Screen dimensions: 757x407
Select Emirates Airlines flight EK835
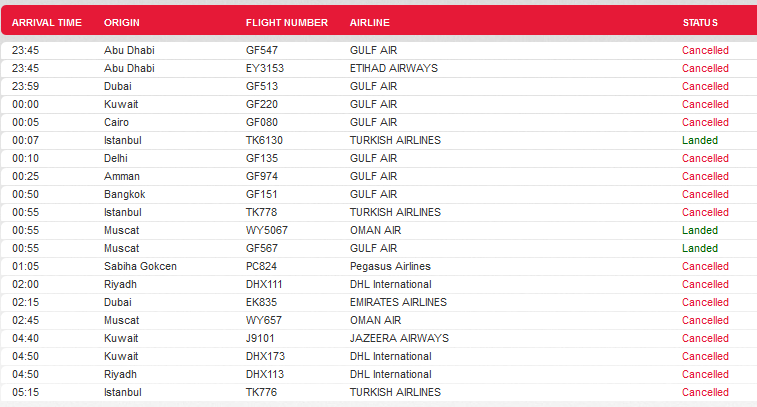[x=378, y=302]
